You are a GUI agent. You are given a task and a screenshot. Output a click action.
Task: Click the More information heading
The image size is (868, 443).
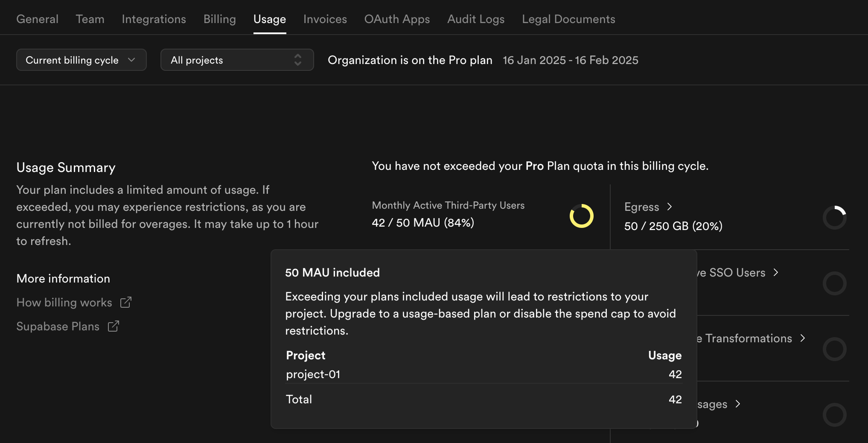(x=63, y=279)
